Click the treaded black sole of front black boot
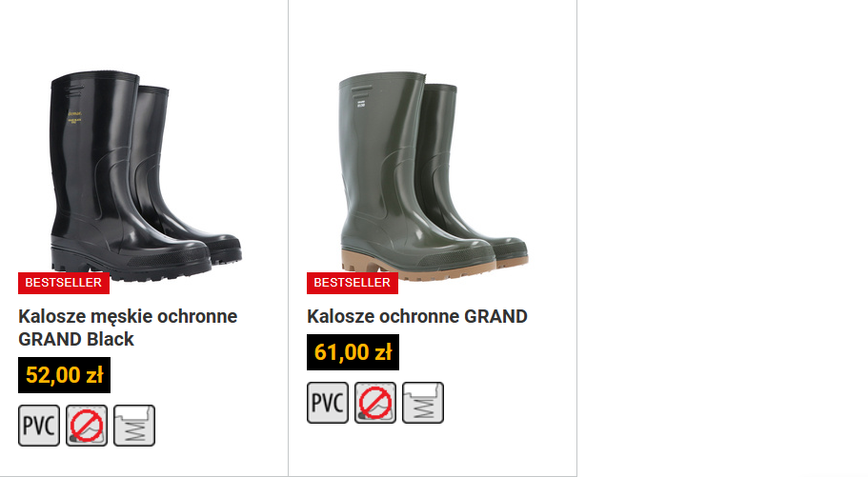Screen dimensions: 868x477 131,266
